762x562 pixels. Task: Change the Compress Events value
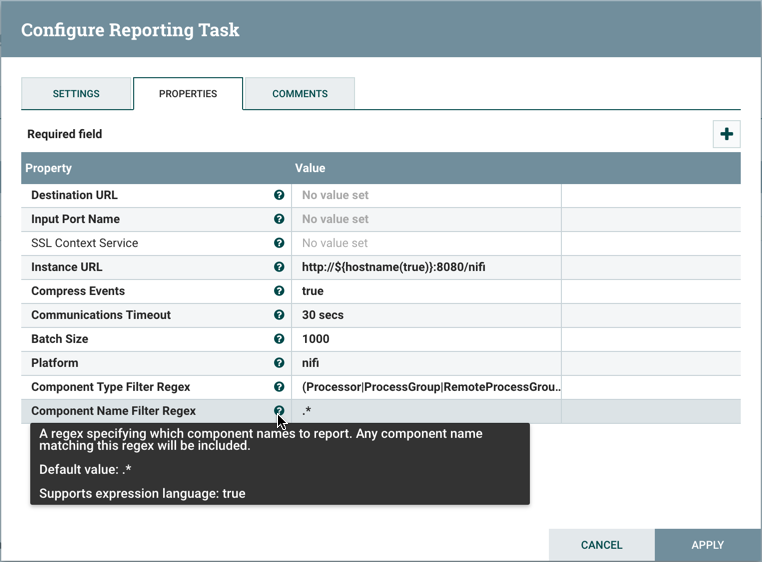coord(425,292)
